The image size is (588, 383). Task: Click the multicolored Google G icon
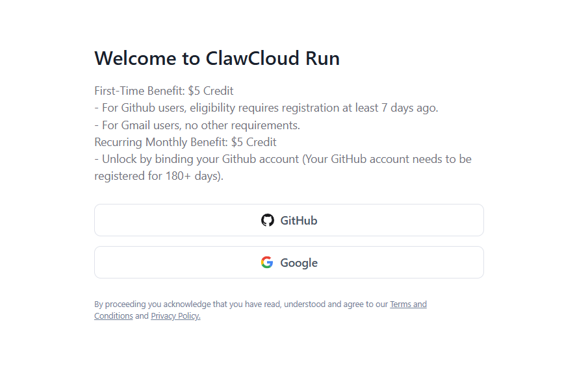267,262
